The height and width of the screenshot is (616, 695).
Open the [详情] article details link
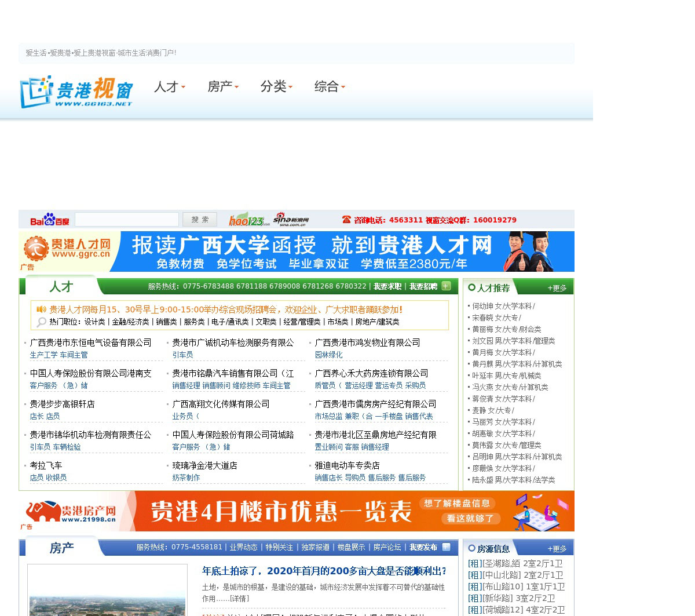click(239, 599)
